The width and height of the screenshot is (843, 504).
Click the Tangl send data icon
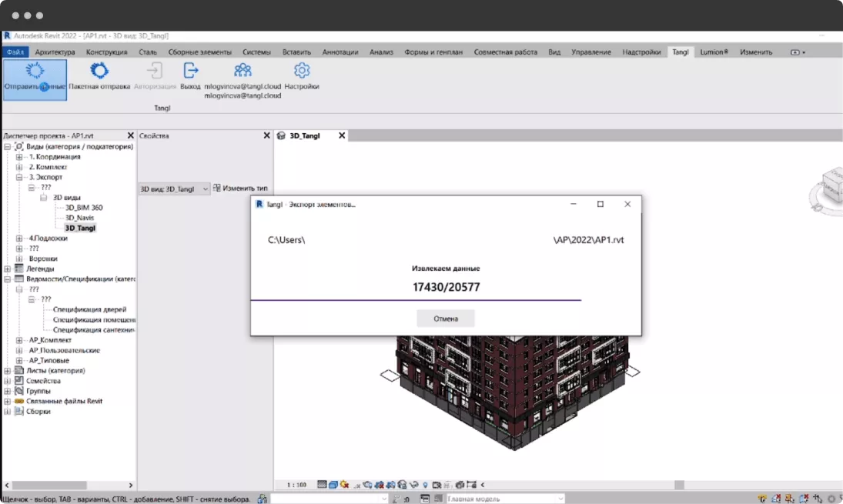coord(35,72)
